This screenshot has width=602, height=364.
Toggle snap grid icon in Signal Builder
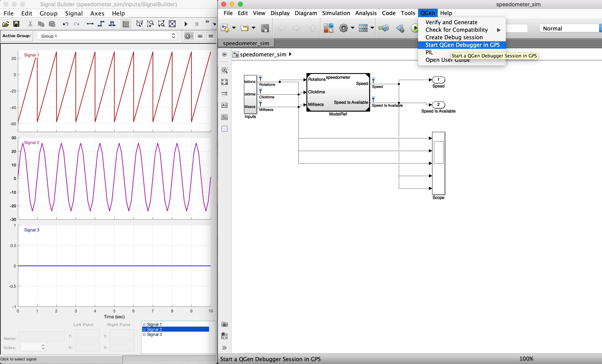coord(126,24)
